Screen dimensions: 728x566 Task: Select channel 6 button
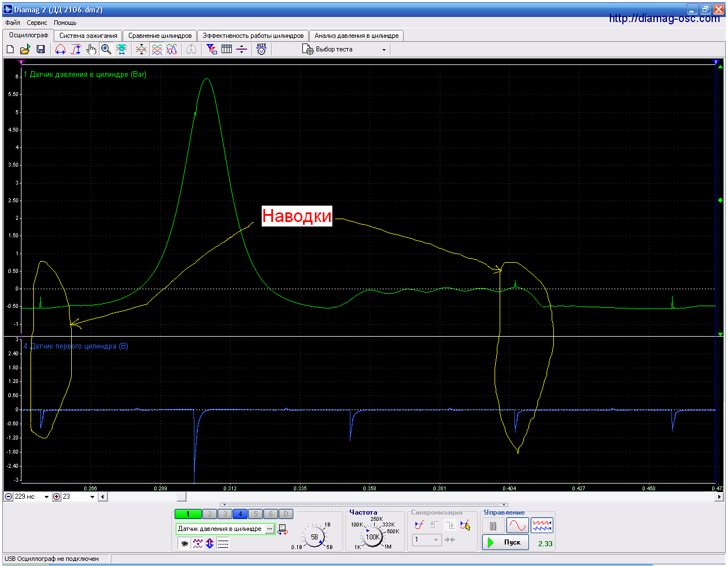coord(271,514)
